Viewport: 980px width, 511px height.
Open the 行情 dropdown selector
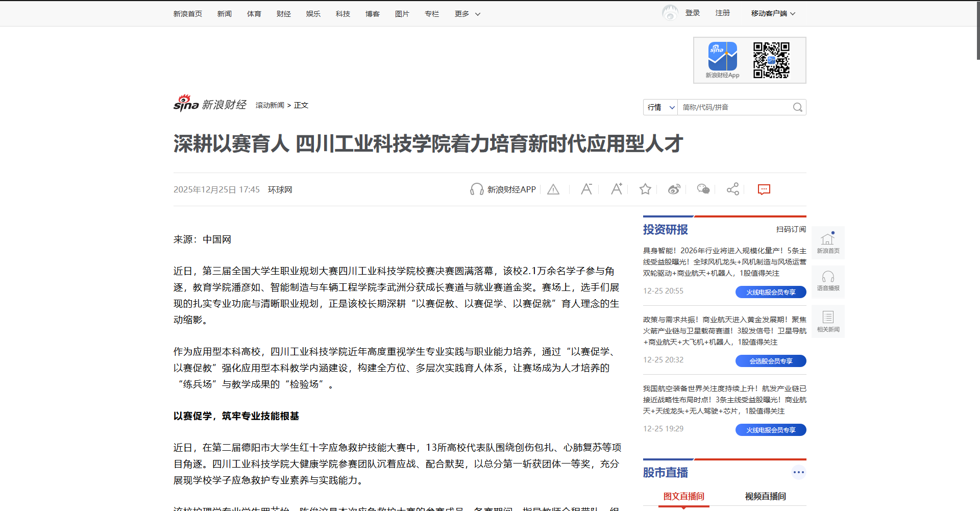(x=660, y=107)
